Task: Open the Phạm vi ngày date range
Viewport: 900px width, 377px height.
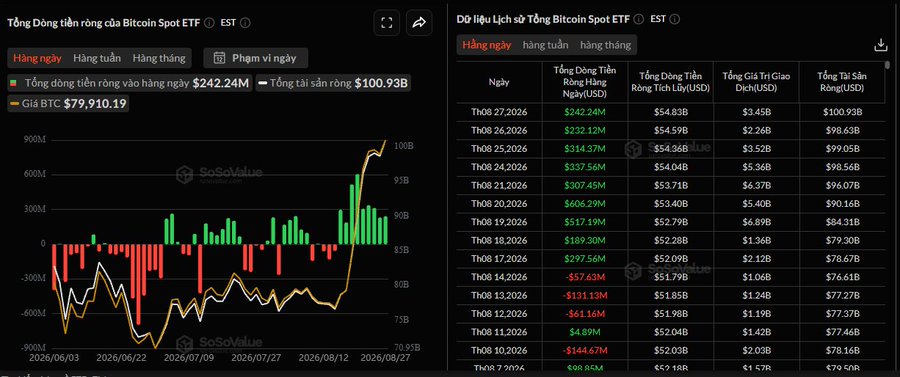Action: tap(256, 57)
